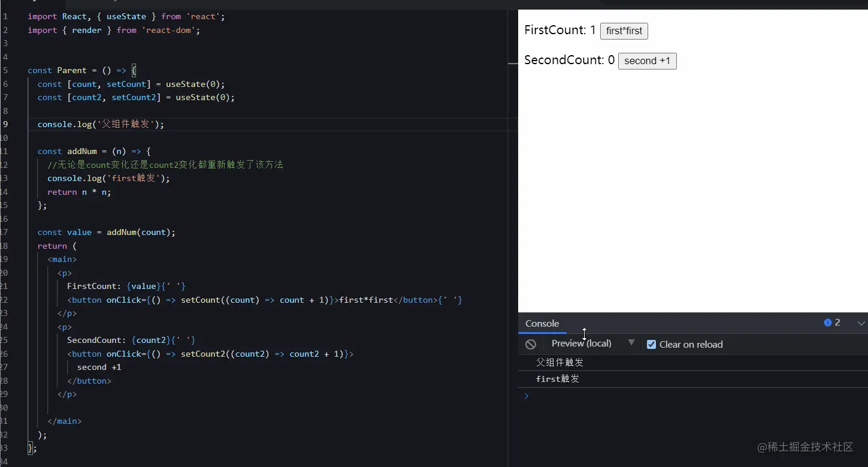The width and height of the screenshot is (868, 467).
Task: Click the count useState declaration line
Action: pyautogui.click(x=131, y=84)
